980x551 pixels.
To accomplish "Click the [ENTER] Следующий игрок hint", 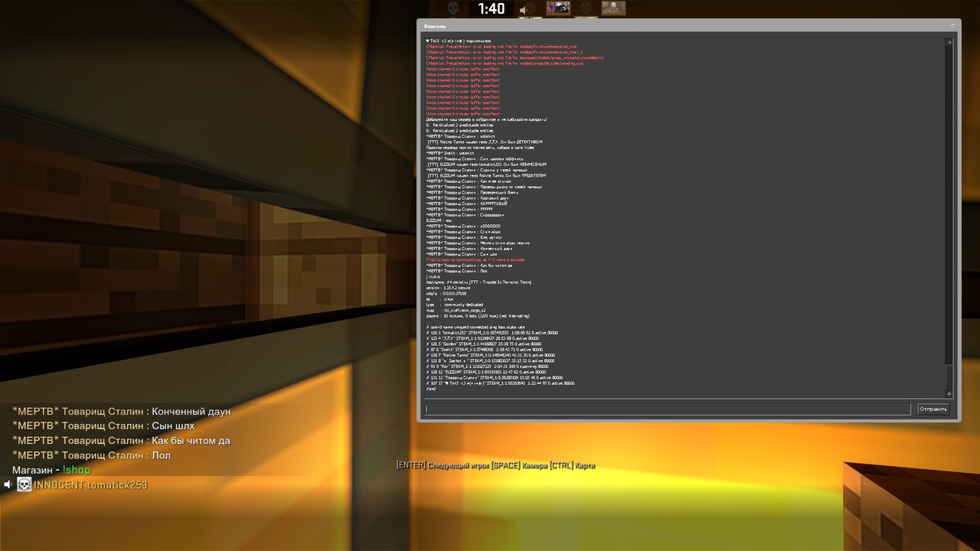I will (x=440, y=465).
